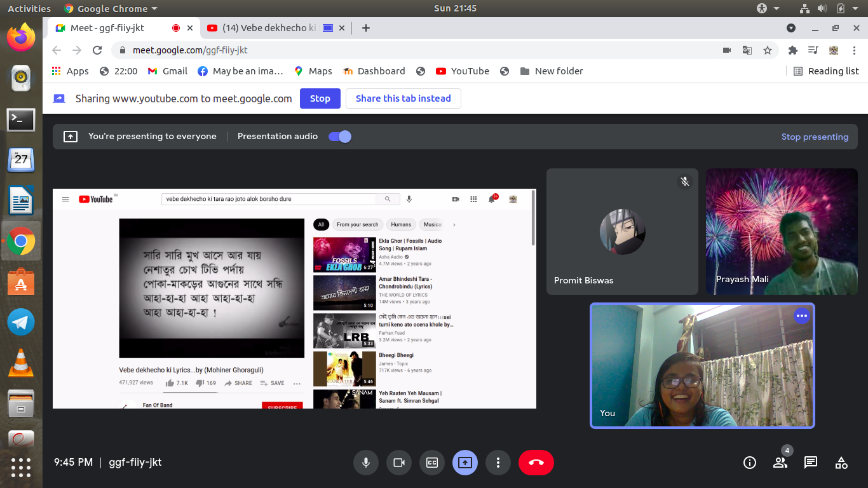Open more options three-dot menu in controls
Screen dimensions: 868x488
tap(498, 463)
